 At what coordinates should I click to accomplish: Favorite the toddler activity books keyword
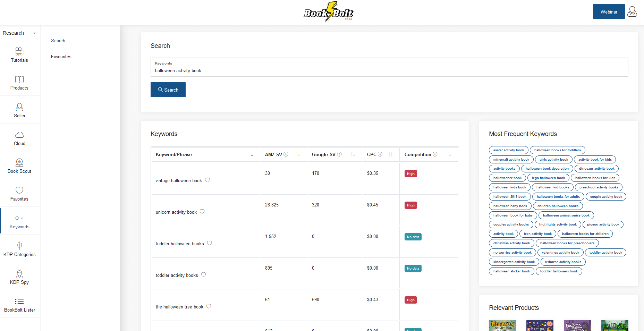pos(203,275)
